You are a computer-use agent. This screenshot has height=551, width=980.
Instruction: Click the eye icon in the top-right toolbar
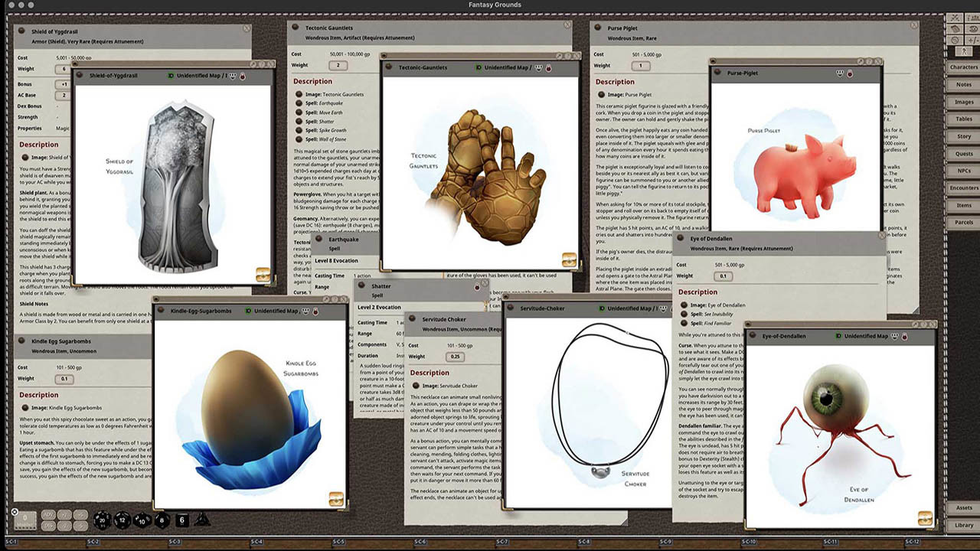(x=972, y=29)
